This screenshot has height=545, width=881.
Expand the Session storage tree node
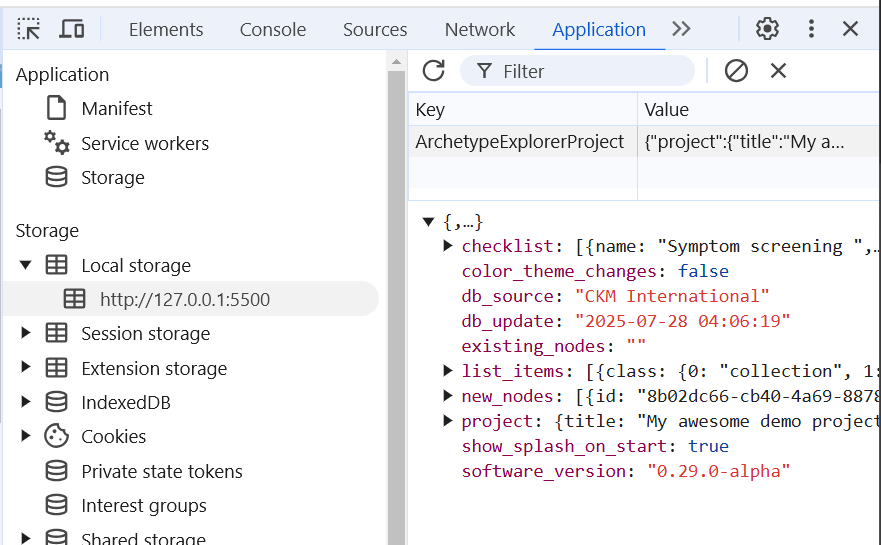[26, 334]
